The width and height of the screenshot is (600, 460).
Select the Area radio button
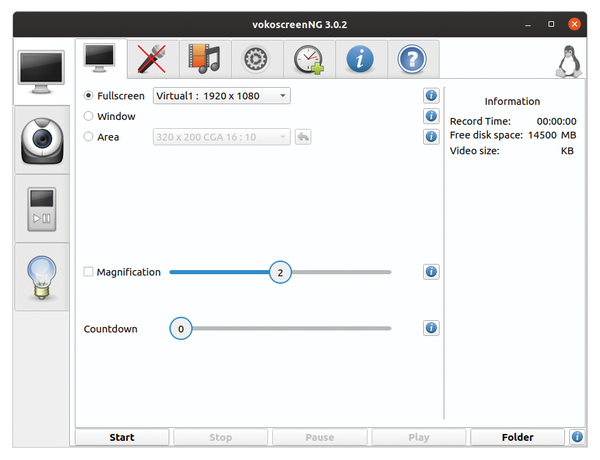[x=88, y=137]
